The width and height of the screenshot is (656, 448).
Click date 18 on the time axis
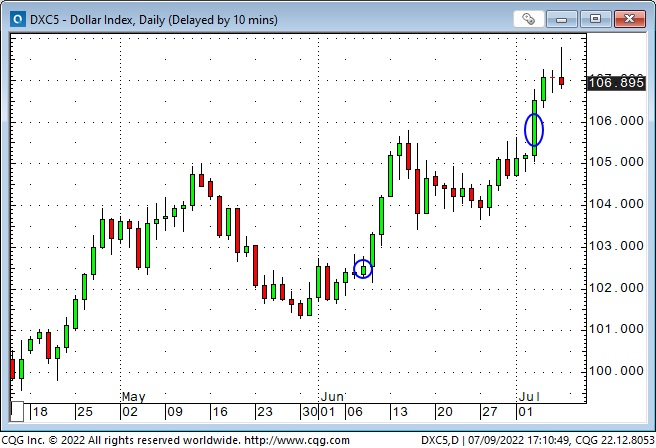point(40,412)
